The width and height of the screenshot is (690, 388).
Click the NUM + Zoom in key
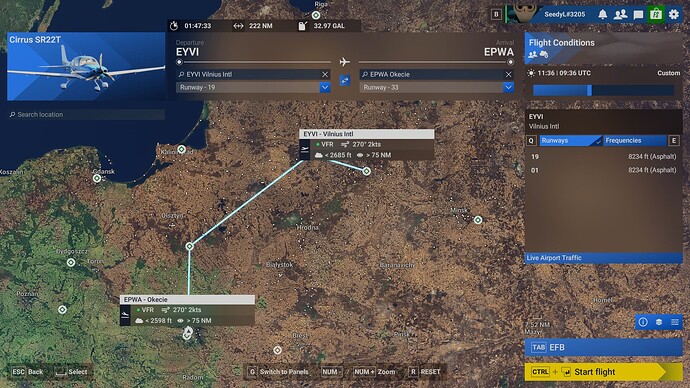tap(374, 372)
